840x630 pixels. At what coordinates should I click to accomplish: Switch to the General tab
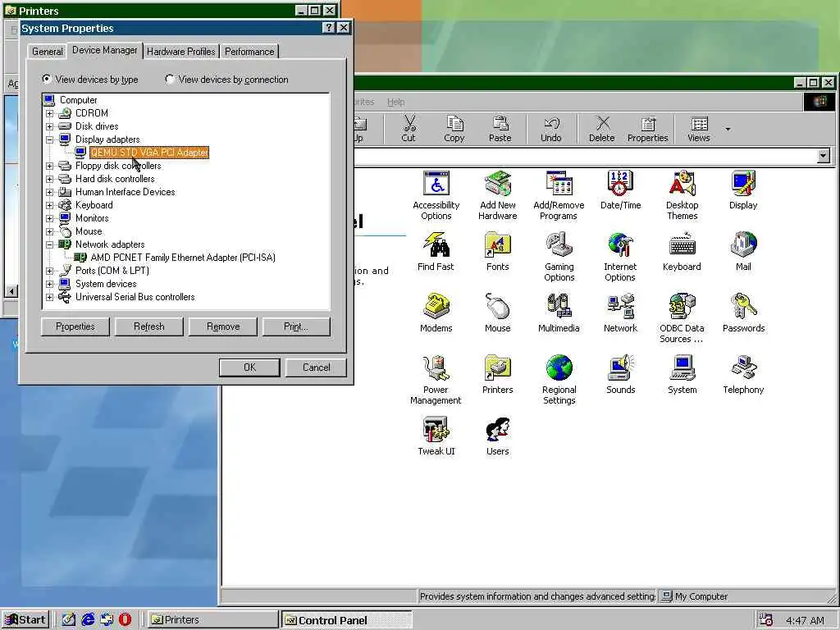click(x=47, y=52)
